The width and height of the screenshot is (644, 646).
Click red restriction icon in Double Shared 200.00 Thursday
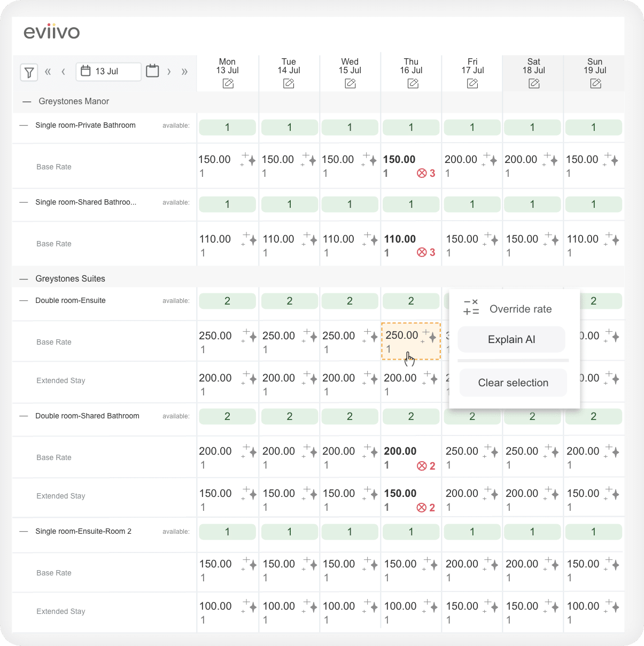422,466
